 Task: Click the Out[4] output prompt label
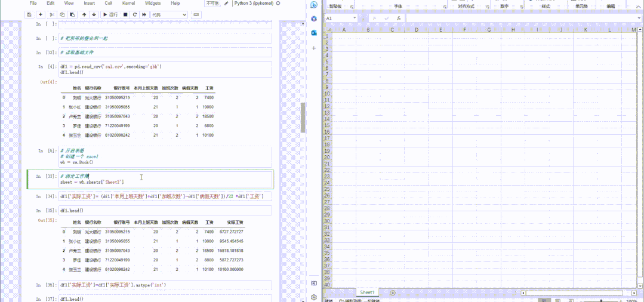[48, 82]
